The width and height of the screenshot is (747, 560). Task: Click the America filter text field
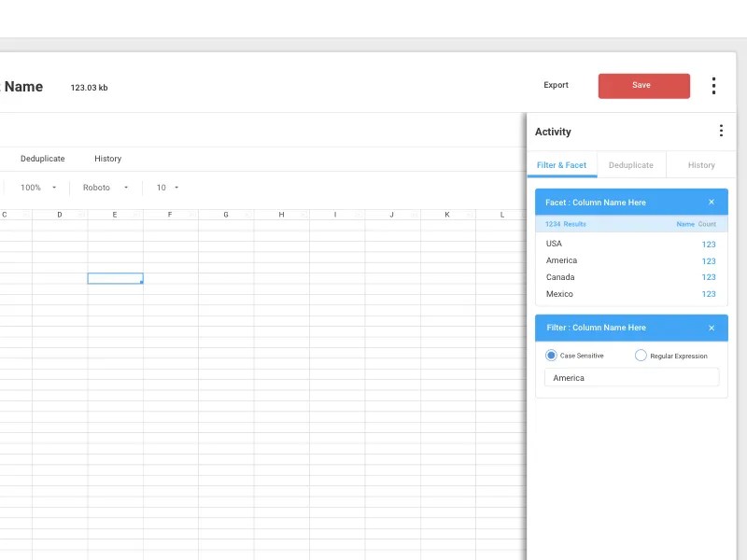pos(631,377)
